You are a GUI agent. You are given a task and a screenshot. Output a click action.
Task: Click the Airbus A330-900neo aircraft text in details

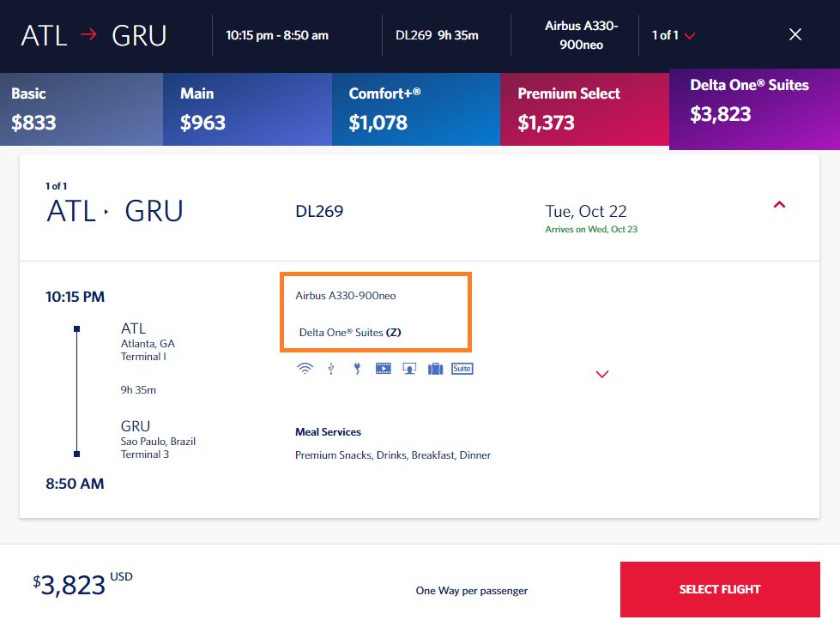[x=346, y=296]
